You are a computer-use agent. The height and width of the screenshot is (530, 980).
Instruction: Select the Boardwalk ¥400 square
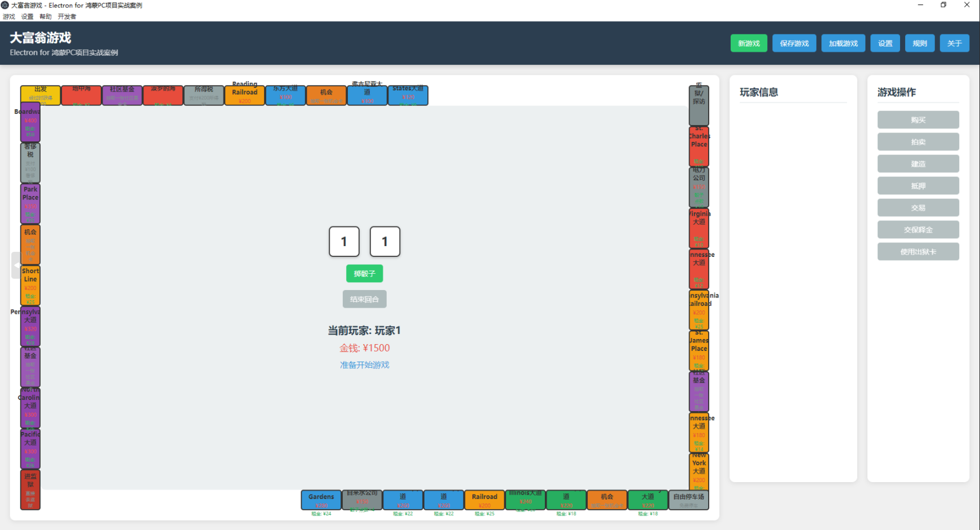click(30, 122)
